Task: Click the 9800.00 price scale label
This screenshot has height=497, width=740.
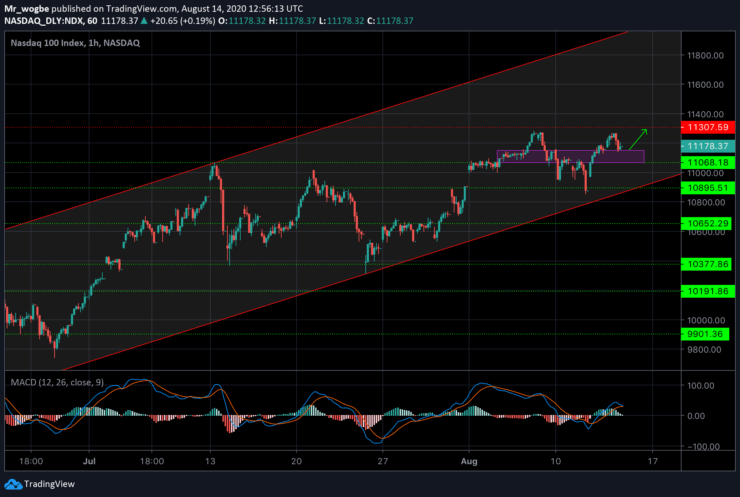Action: click(x=705, y=350)
